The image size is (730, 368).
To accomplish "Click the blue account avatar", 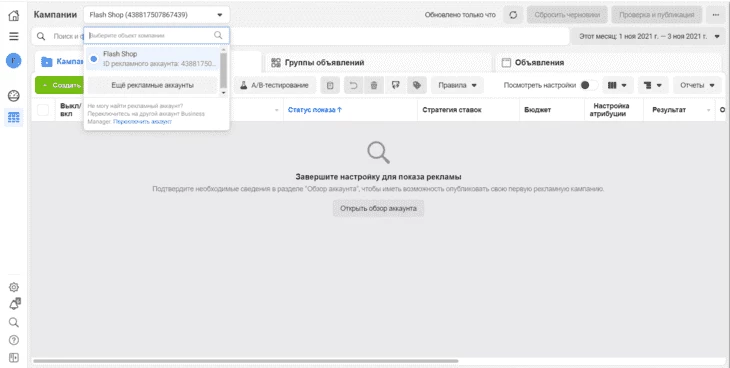I will coord(14,61).
